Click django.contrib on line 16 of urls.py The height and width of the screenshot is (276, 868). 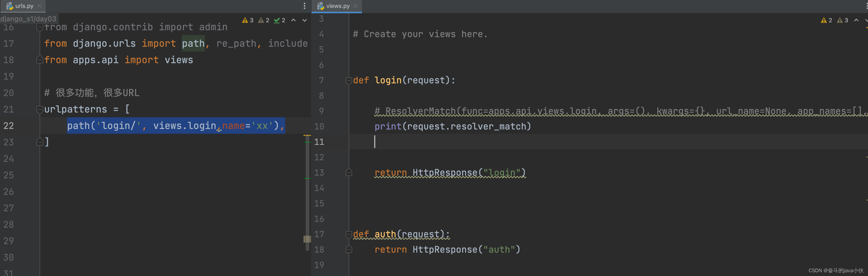pos(113,27)
